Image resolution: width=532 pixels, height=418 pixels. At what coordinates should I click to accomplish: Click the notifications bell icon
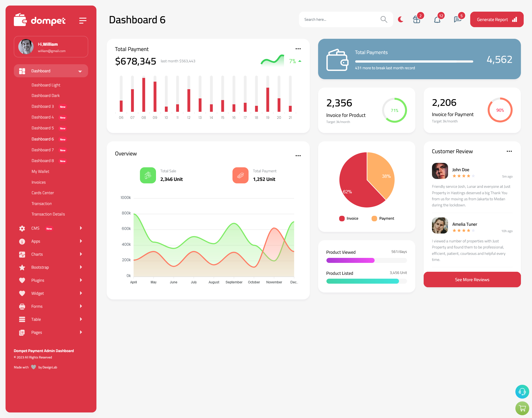(437, 19)
